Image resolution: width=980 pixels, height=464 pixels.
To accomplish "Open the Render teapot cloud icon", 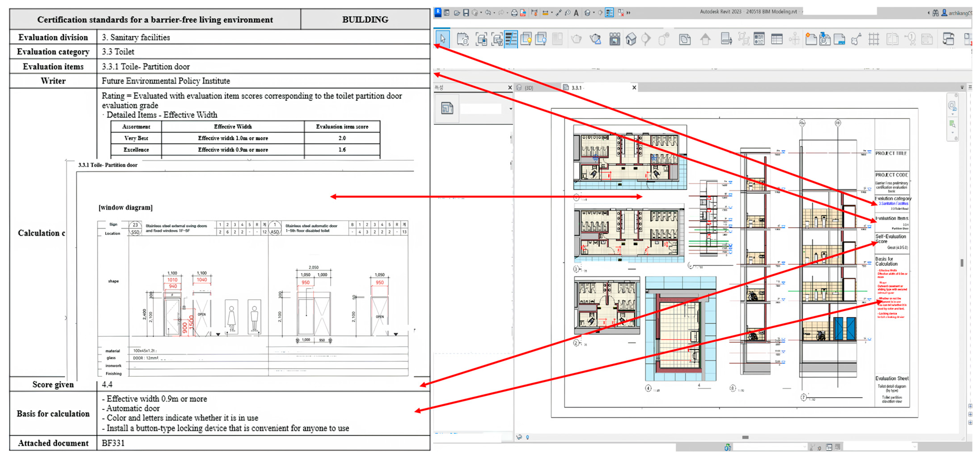I will [x=595, y=39].
